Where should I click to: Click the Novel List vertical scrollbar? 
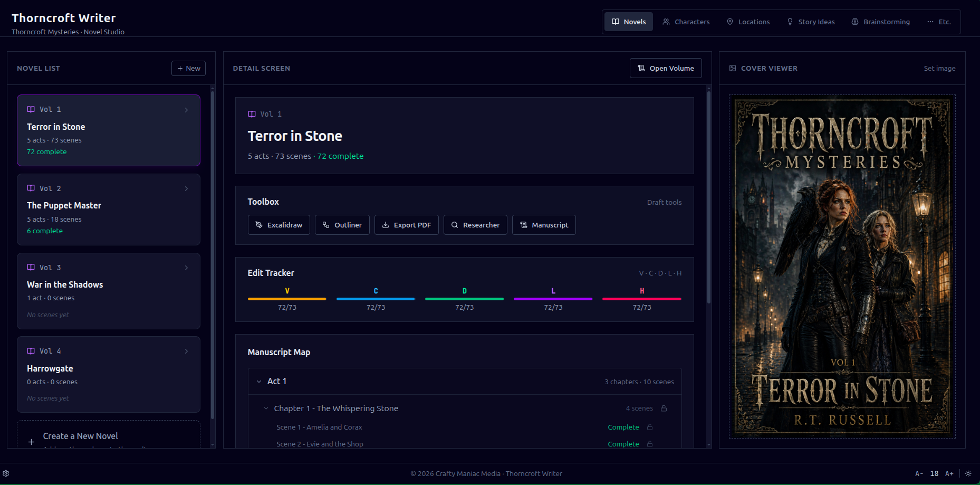(213, 255)
